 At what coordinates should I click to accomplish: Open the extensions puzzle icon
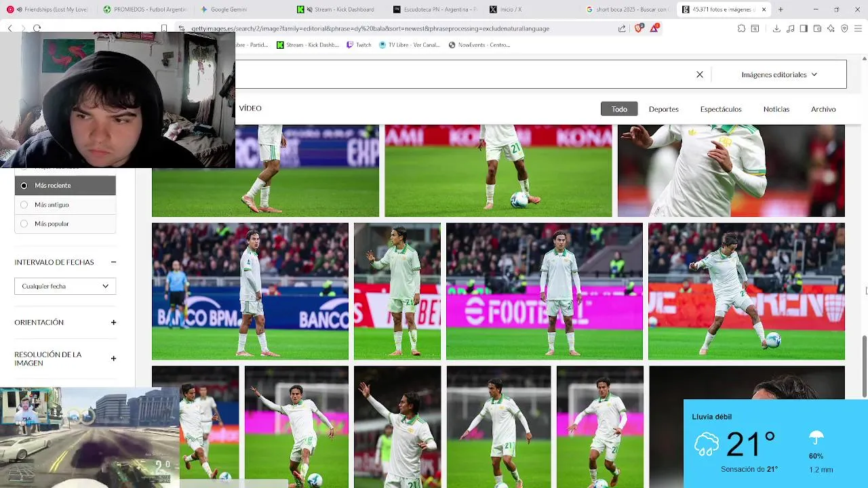click(x=741, y=28)
